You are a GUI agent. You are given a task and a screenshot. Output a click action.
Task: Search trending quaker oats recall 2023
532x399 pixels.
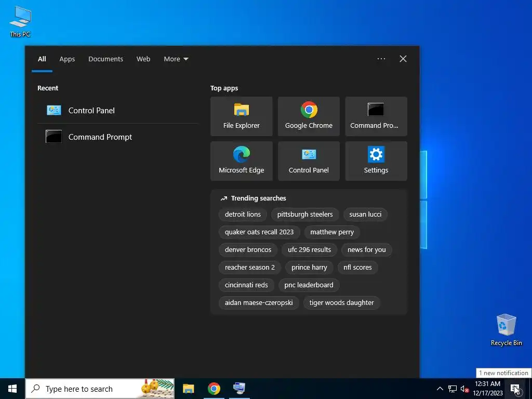tap(259, 232)
